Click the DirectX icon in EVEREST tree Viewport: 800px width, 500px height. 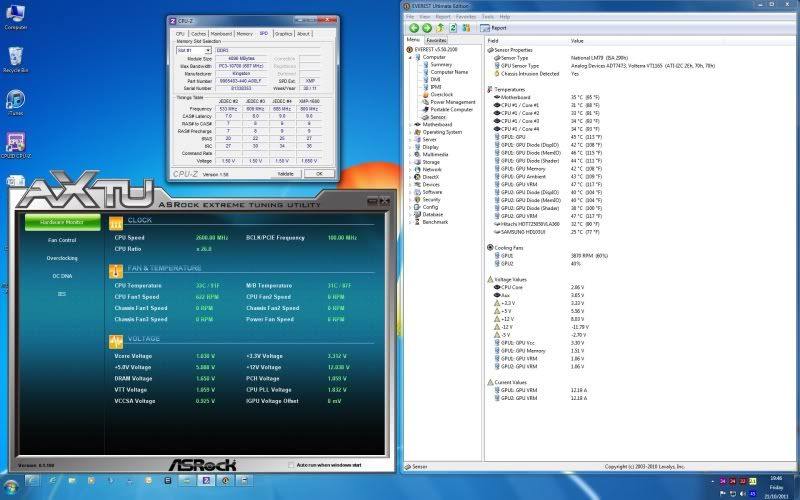[417, 177]
